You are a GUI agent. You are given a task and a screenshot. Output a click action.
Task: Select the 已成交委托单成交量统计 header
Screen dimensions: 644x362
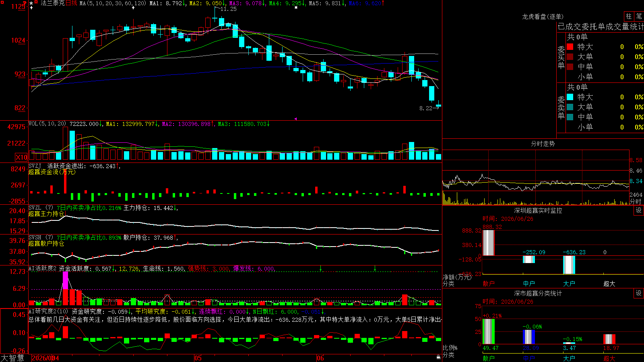point(601,27)
